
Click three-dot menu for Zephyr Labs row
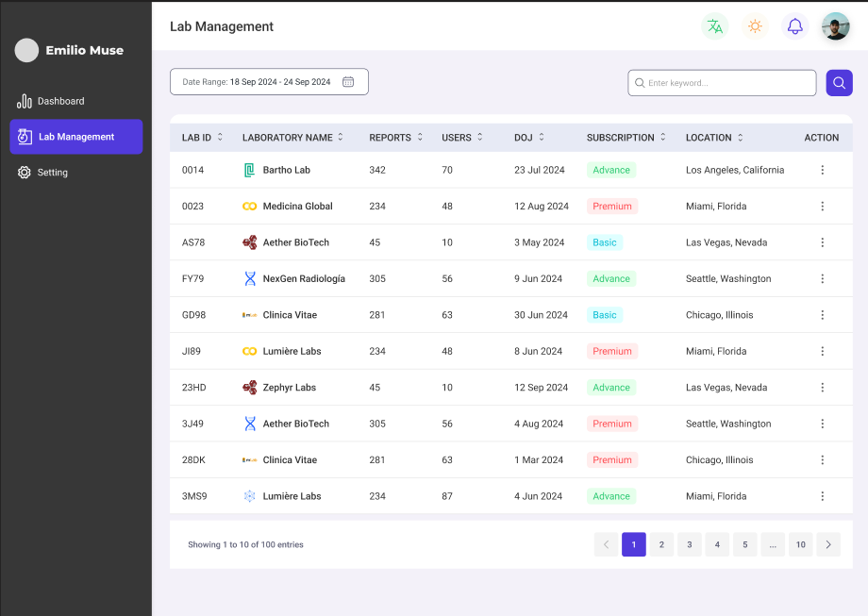click(822, 388)
